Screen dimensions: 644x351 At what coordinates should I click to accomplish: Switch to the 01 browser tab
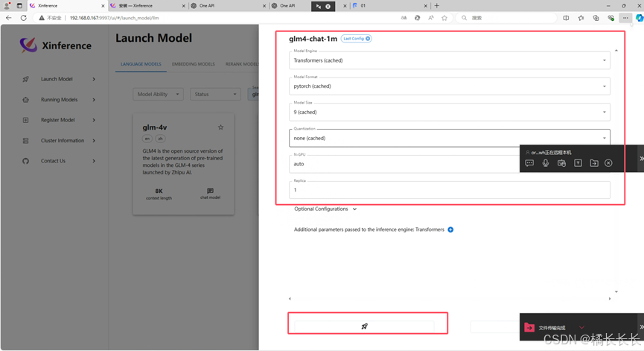coord(391,6)
